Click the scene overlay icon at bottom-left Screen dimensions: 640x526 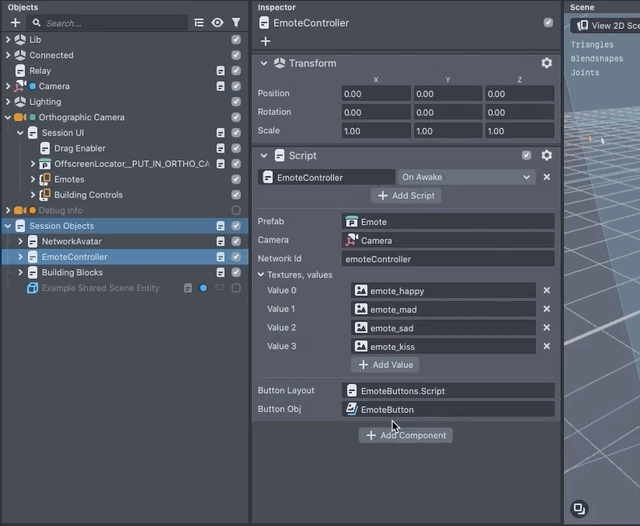pos(579,508)
